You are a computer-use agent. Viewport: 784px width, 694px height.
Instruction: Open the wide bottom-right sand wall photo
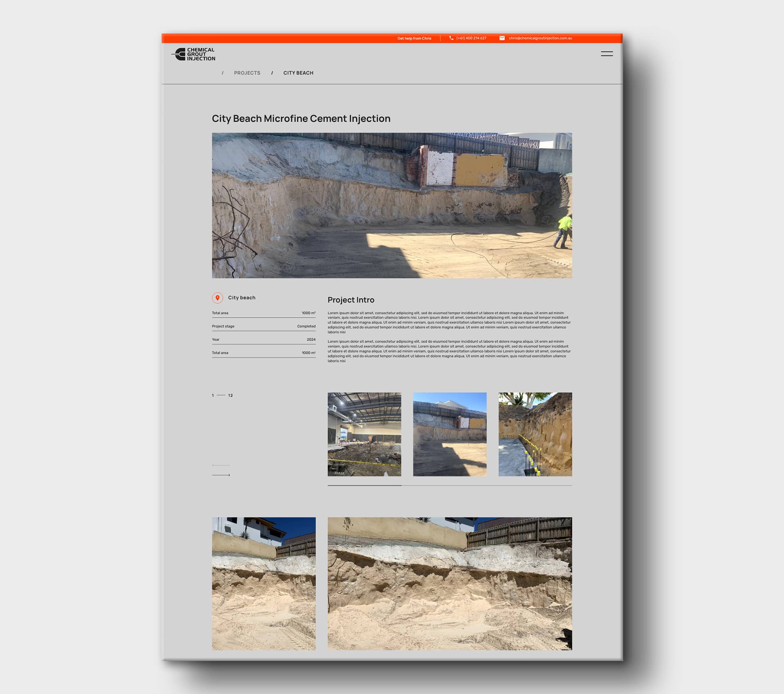tap(450, 583)
